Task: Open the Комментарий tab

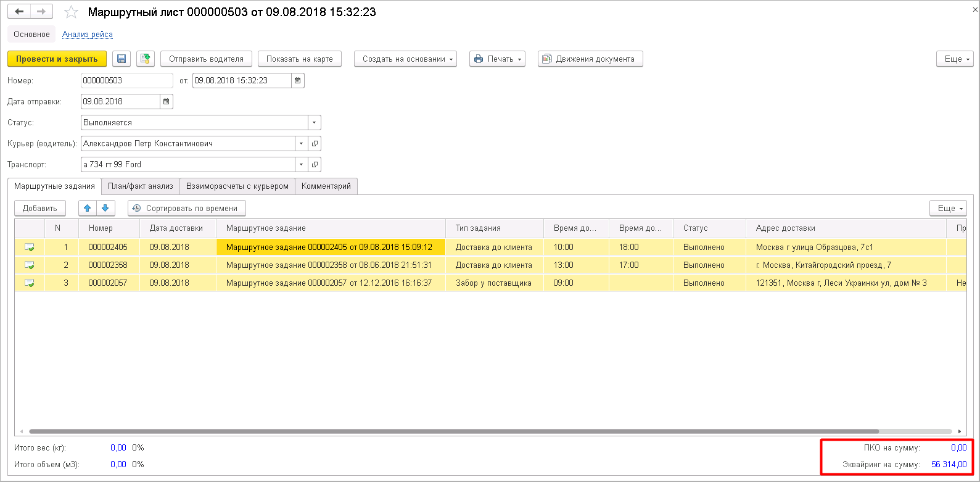Action: click(326, 186)
